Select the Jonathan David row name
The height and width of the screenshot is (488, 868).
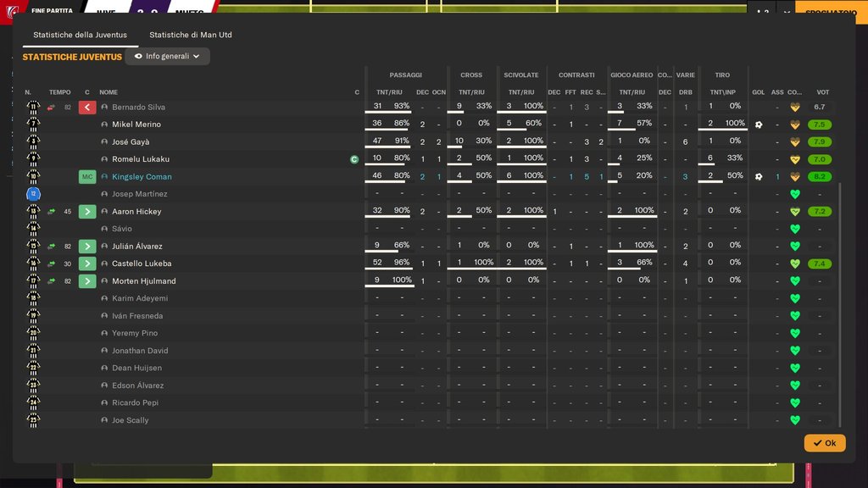point(140,351)
